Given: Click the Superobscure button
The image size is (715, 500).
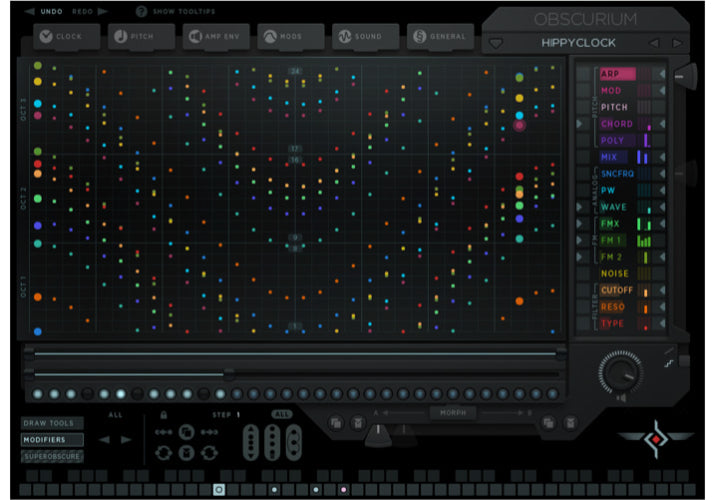Looking at the screenshot, I should 52,456.
